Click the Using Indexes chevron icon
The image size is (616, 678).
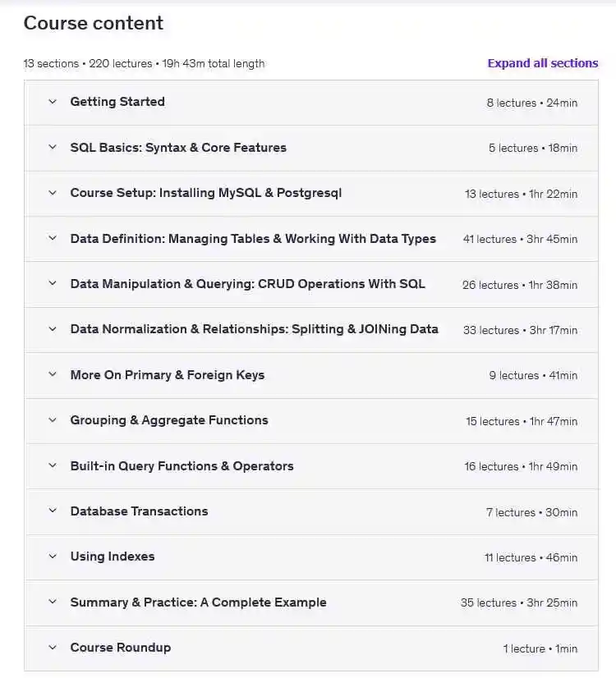[x=53, y=557]
